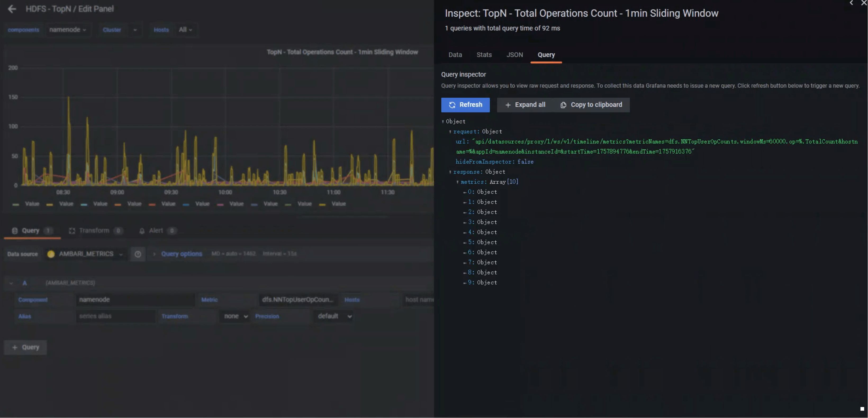Image resolution: width=868 pixels, height=418 pixels.
Task: Click the series alias input field
Action: coord(115,316)
